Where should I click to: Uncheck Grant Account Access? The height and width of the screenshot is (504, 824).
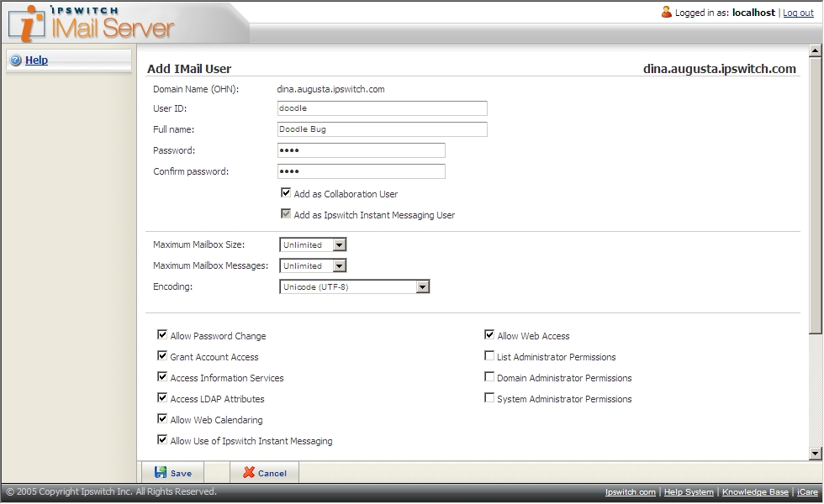(162, 355)
